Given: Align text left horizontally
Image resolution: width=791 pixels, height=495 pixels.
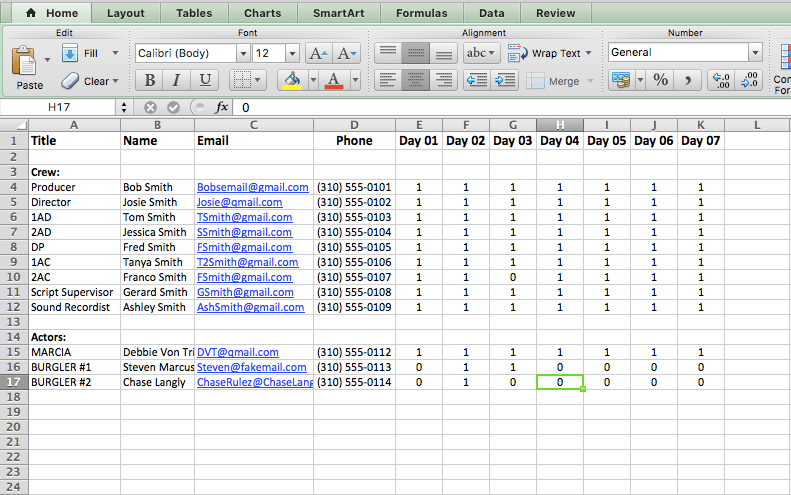Looking at the screenshot, I should tap(387, 80).
